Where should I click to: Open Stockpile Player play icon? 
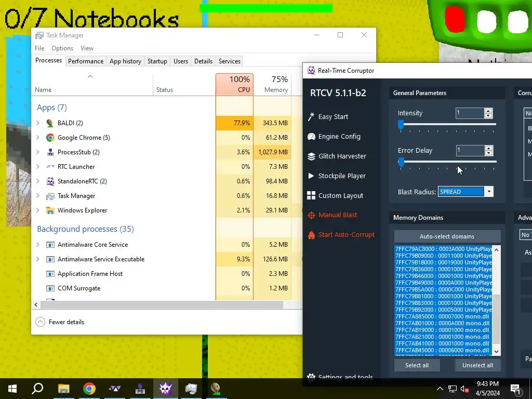(311, 176)
